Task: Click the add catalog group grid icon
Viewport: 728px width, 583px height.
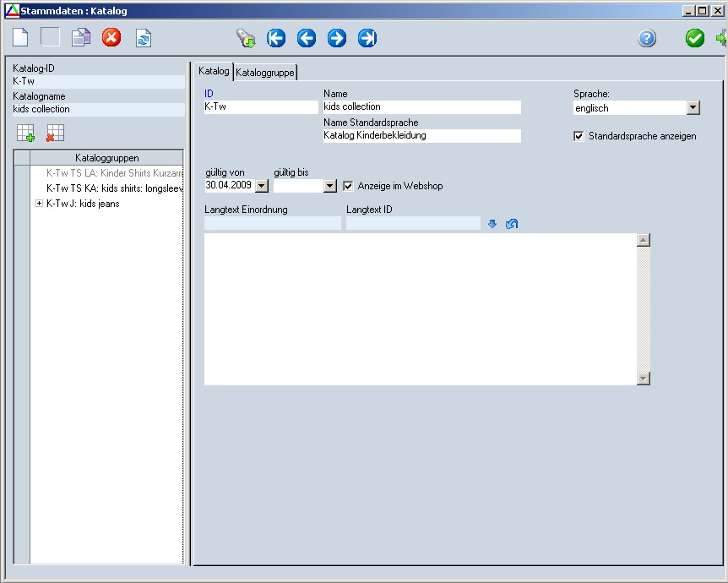Action: click(25, 133)
